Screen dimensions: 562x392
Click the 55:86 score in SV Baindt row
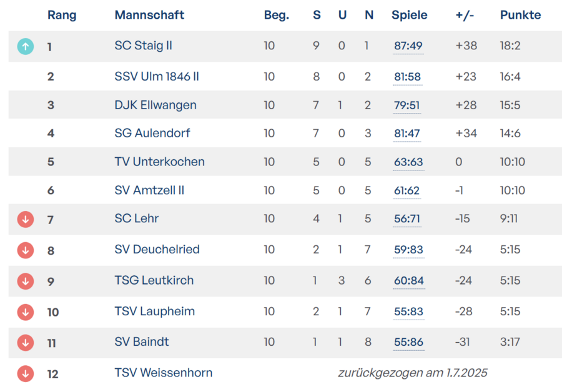(x=408, y=342)
